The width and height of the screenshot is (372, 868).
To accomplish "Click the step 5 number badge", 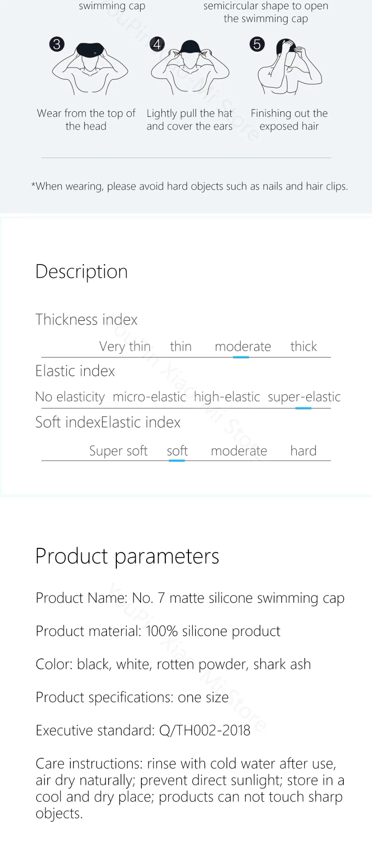I will (257, 44).
